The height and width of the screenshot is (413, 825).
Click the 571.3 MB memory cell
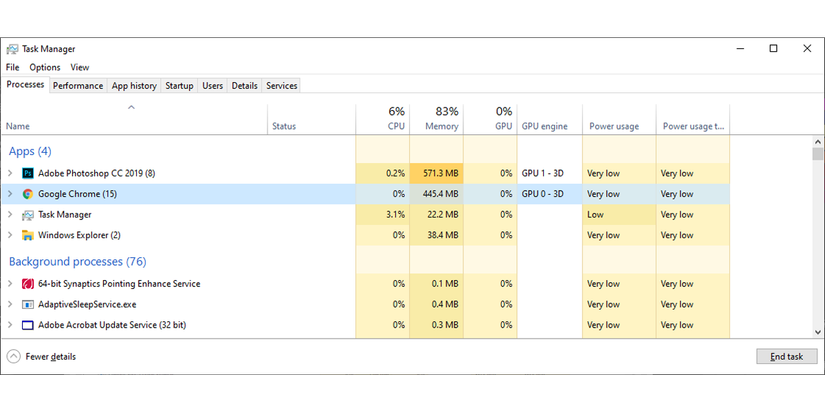436,173
